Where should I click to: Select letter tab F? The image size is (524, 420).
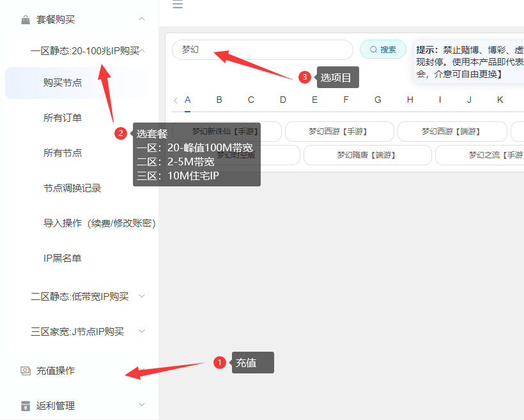(x=346, y=100)
